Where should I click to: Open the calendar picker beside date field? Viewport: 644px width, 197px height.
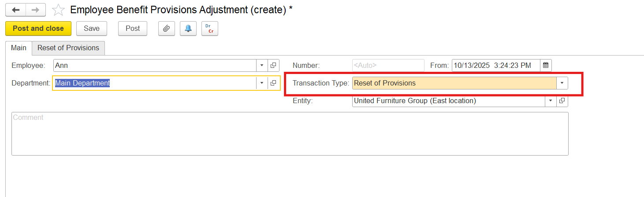(x=546, y=65)
